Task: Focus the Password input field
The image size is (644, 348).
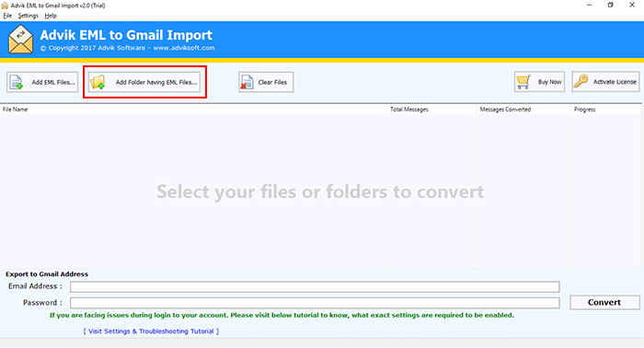Action: 315,303
